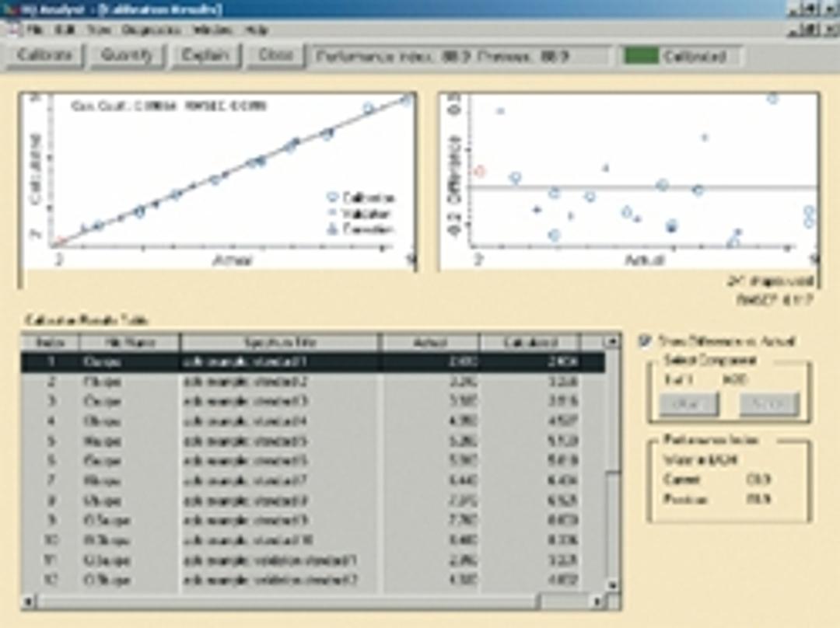Click the Performance Index readout field

459,54
